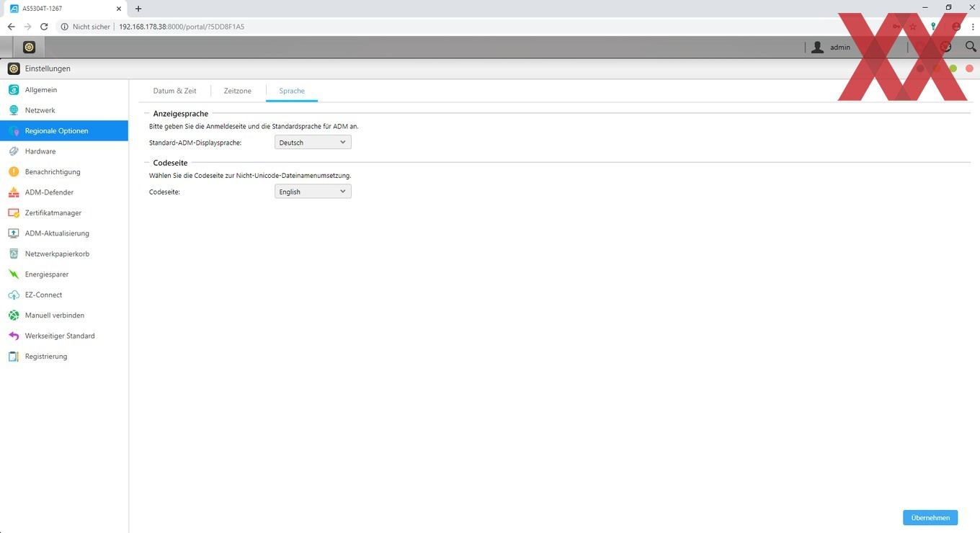Open the Netzwerkpapierkorb section
980x533 pixels.
(x=64, y=254)
